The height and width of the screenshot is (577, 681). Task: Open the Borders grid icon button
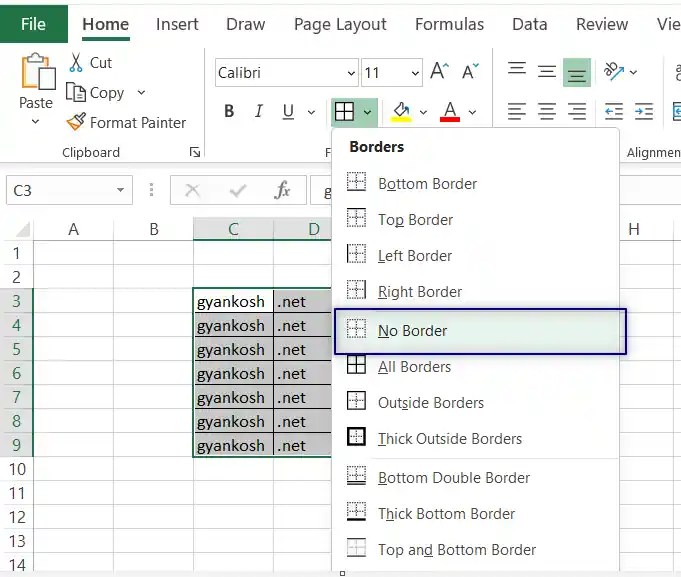(x=344, y=112)
